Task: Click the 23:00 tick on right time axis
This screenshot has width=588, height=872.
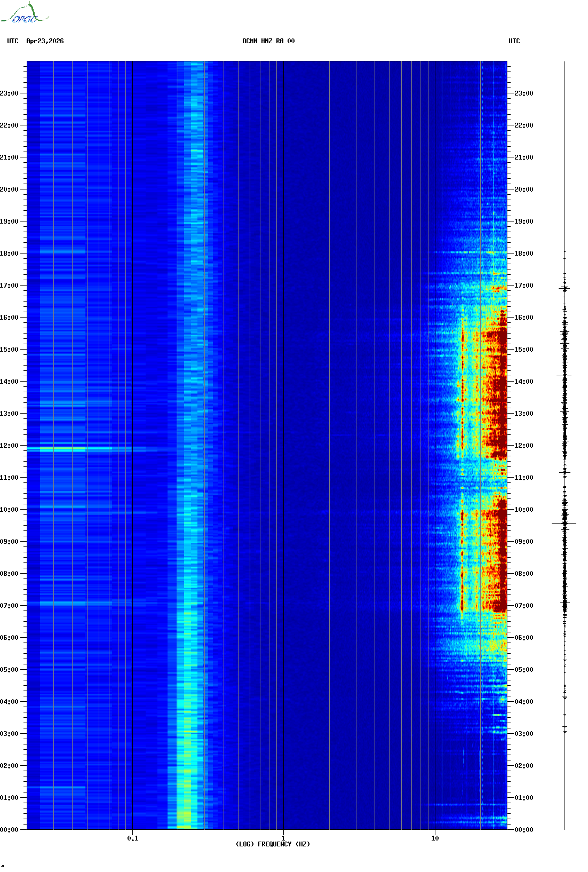Action: point(523,93)
